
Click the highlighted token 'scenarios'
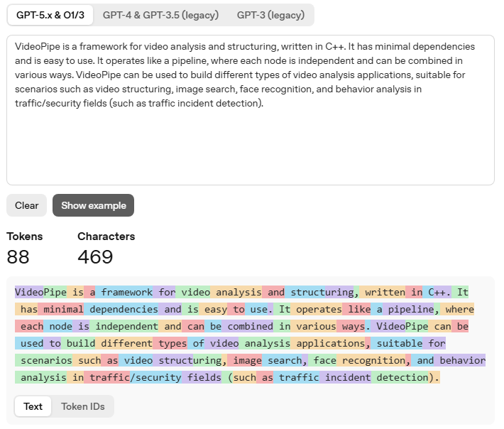point(44,360)
